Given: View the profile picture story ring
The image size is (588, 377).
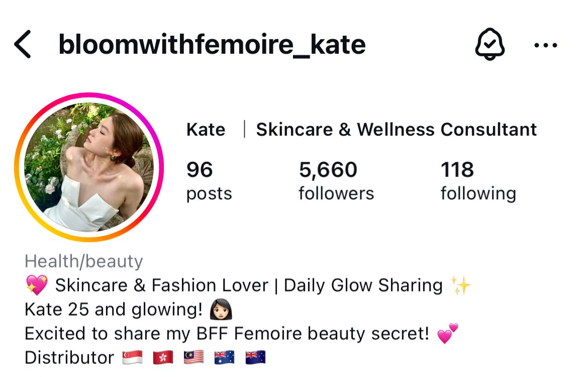Looking at the screenshot, I should [89, 167].
